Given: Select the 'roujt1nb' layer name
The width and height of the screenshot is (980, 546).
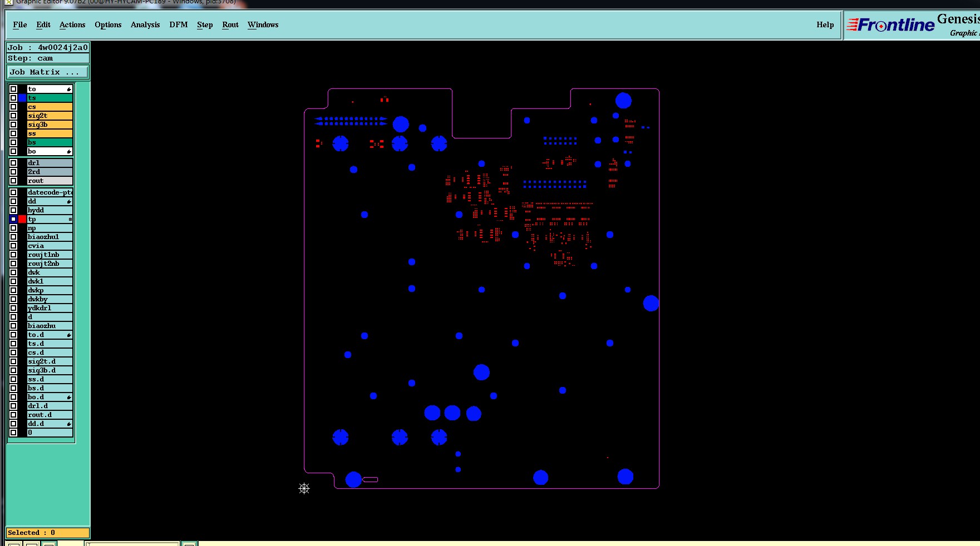Looking at the screenshot, I should 50,255.
